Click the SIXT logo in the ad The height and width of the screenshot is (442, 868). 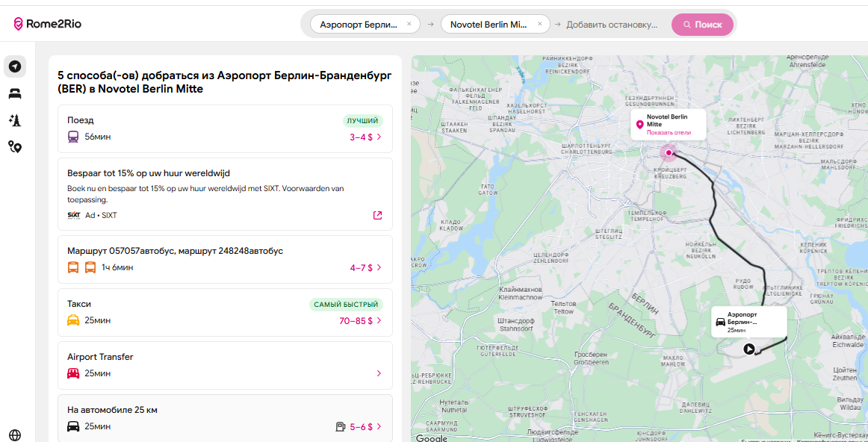point(74,215)
